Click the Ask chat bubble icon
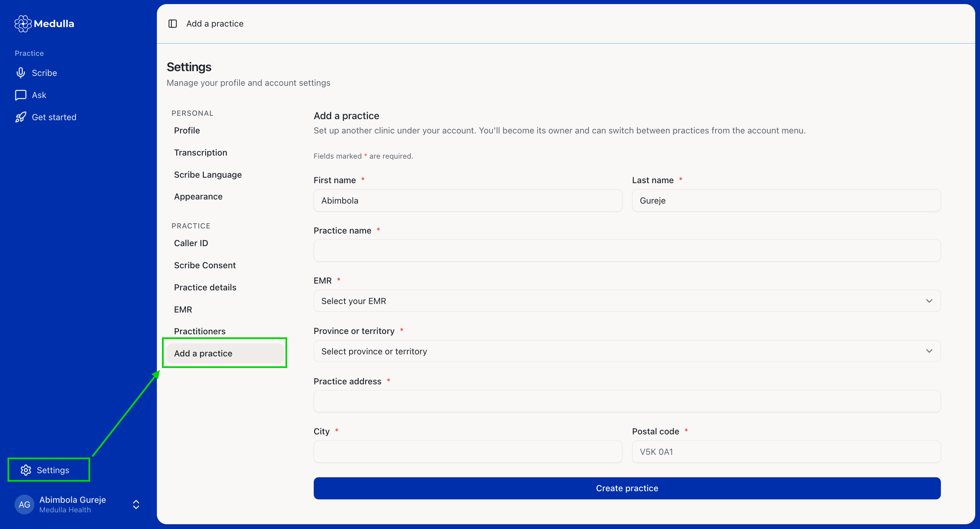This screenshot has height=529, width=980. coord(20,95)
